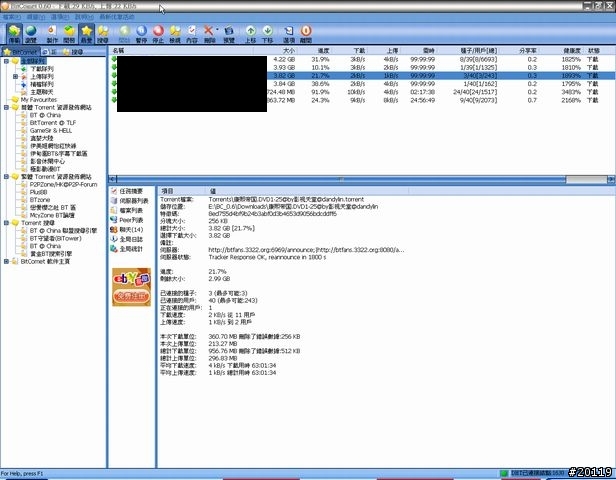Select the BTzone site entry
616x480 pixels.
click(40, 200)
